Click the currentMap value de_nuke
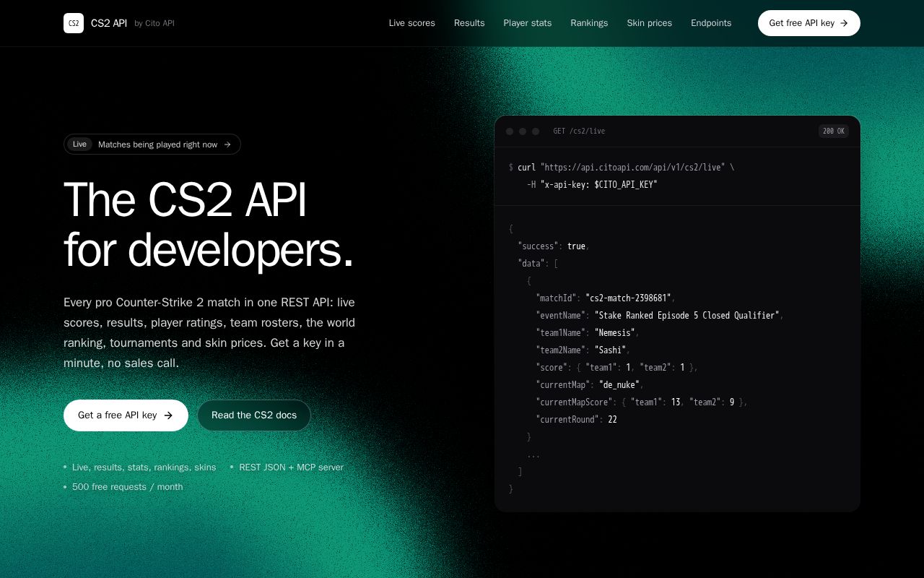 coord(621,384)
